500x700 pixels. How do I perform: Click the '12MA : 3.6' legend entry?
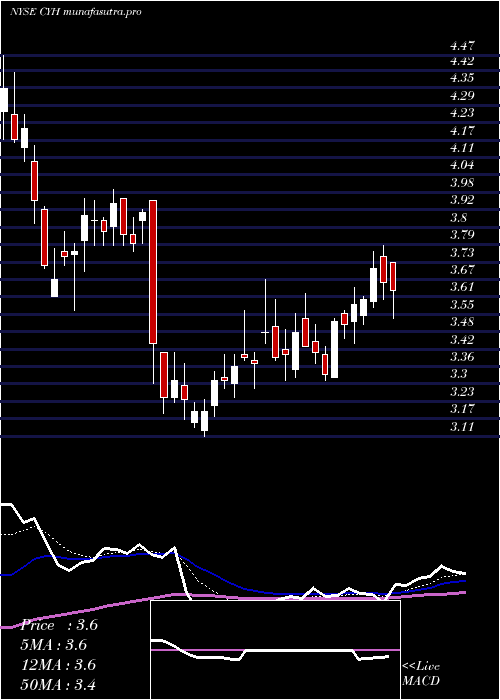(x=59, y=666)
